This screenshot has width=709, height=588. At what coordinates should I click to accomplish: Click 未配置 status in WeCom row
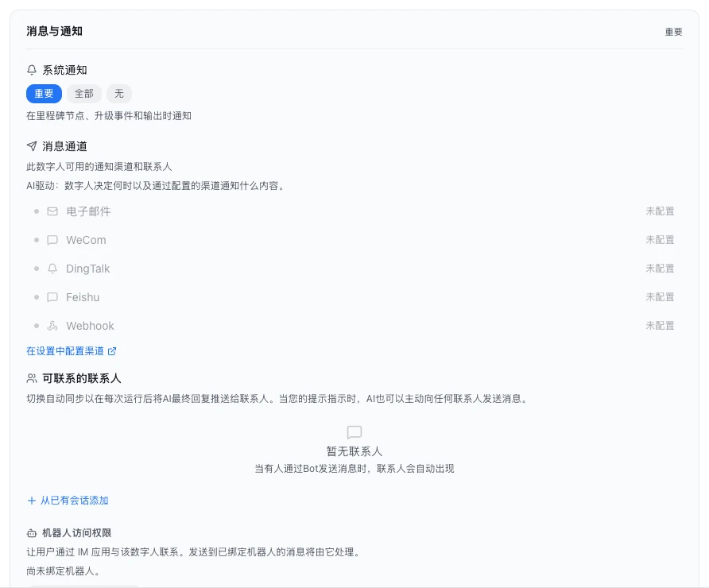(660, 239)
